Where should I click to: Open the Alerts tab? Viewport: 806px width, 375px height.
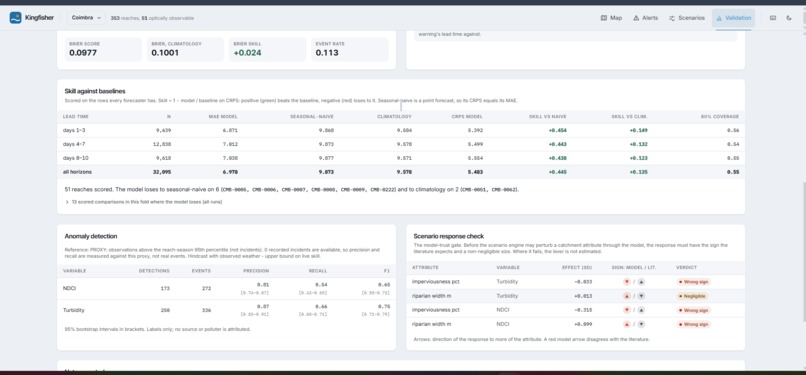point(645,18)
